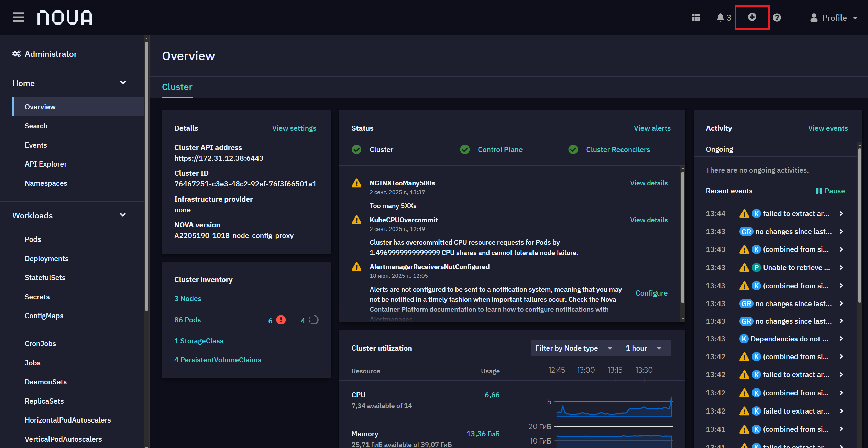Open the help question mark icon
868x448 pixels.
(x=777, y=18)
